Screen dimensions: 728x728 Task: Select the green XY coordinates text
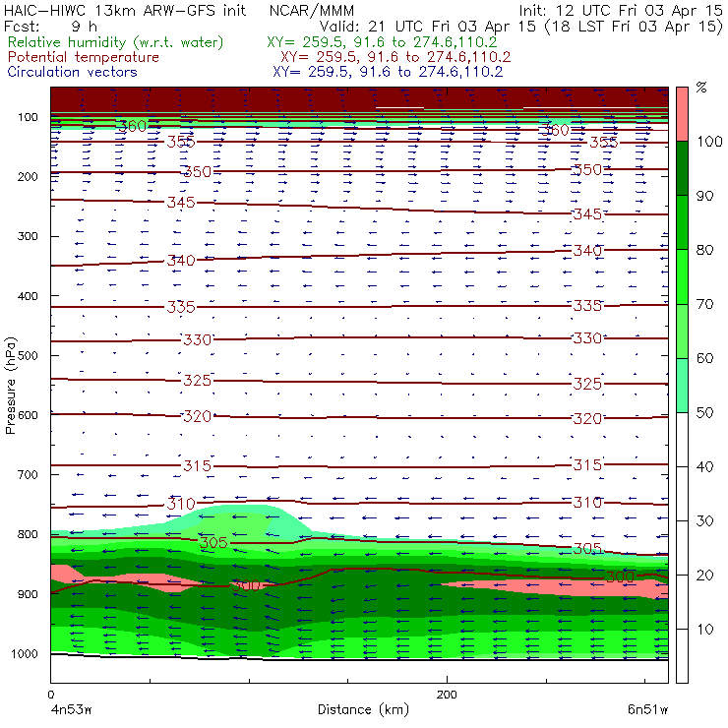click(382, 42)
